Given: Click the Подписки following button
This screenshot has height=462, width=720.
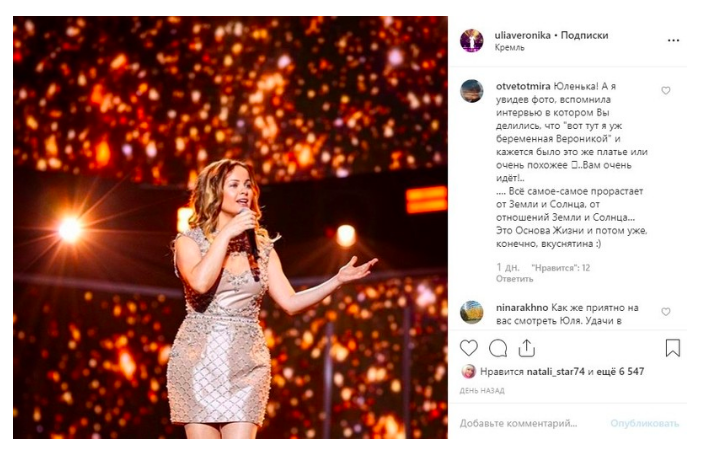Looking at the screenshot, I should tap(585, 34).
